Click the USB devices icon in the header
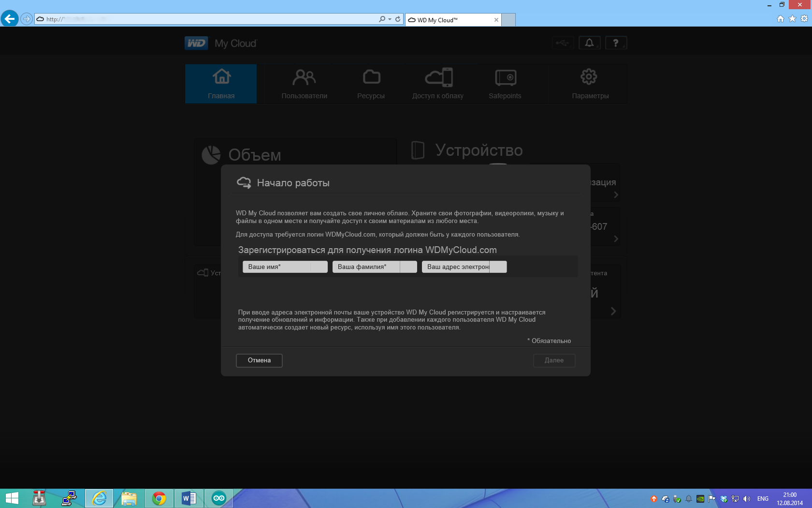Image resolution: width=812 pixels, height=508 pixels. click(563, 43)
